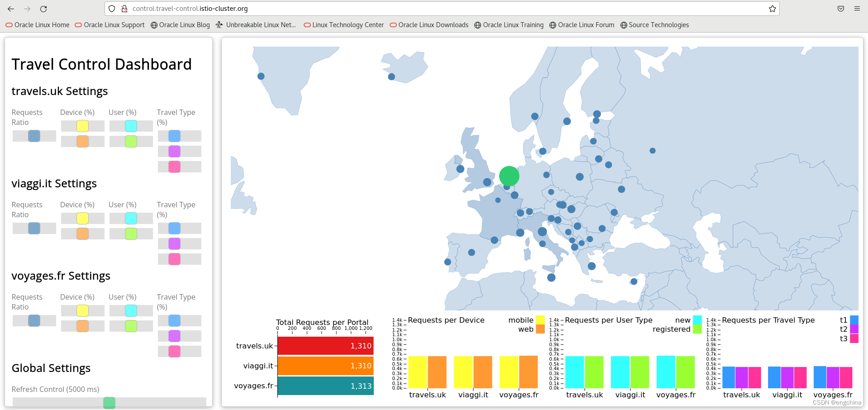Reload the page with refresh icon

click(43, 9)
